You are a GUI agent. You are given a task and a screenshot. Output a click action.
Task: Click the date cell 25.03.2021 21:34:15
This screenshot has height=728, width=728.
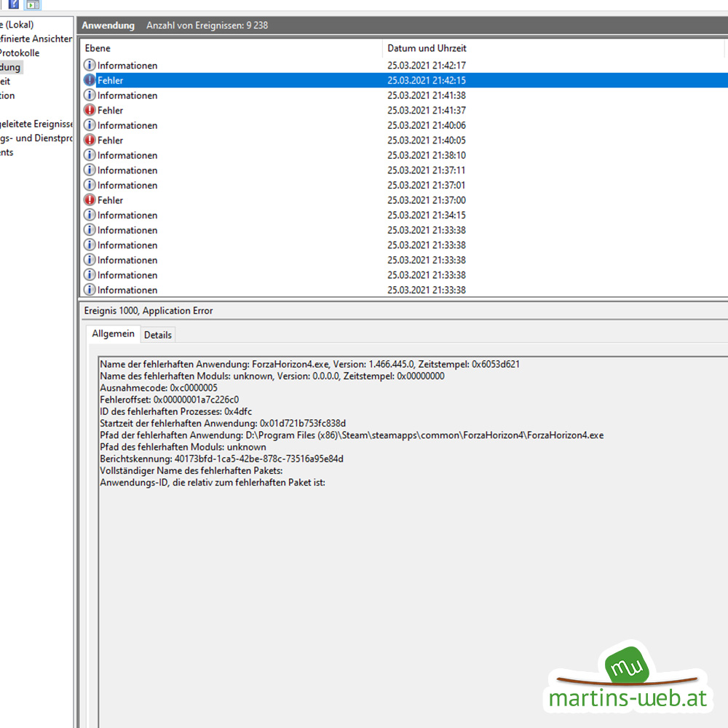(x=427, y=215)
